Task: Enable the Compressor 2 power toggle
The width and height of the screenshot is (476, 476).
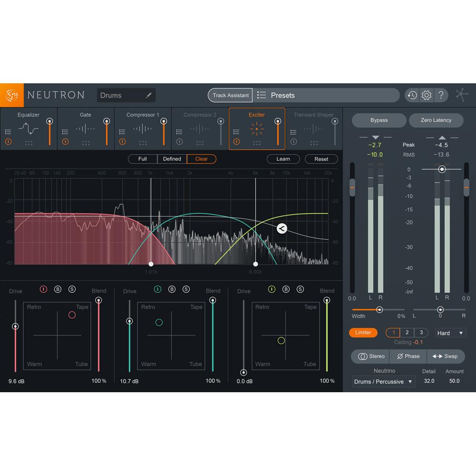Action: 179,141
